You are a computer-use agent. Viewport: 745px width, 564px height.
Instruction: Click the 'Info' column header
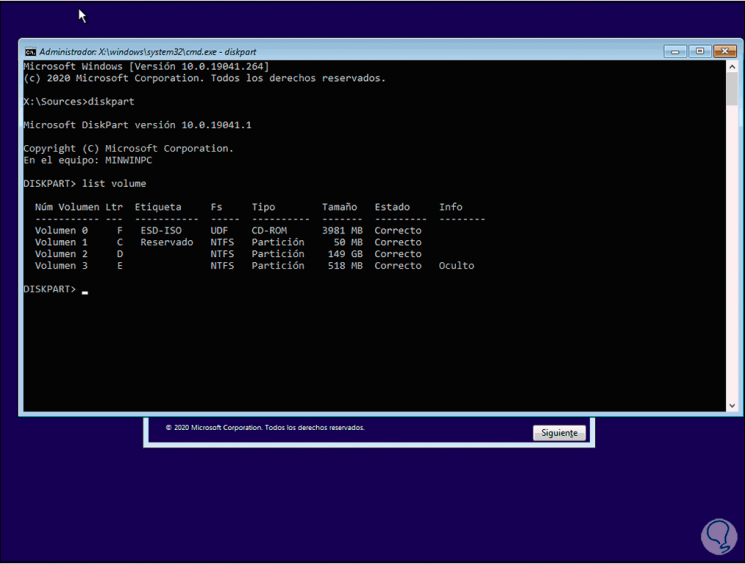[x=450, y=207]
